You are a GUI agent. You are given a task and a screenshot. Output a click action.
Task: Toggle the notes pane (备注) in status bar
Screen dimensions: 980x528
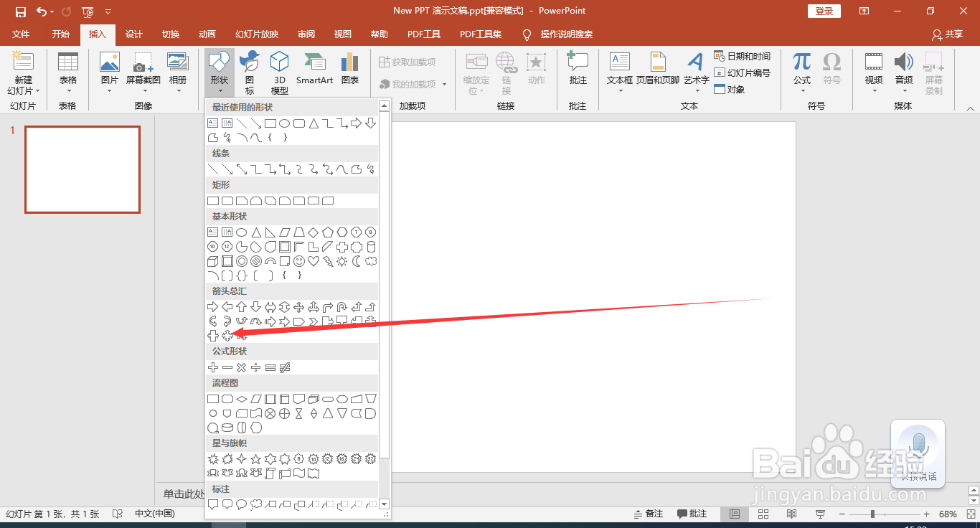(649, 514)
